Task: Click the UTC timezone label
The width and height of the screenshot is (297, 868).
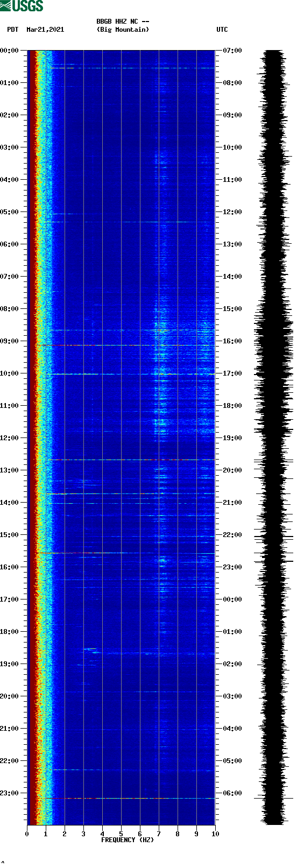Action: click(222, 30)
